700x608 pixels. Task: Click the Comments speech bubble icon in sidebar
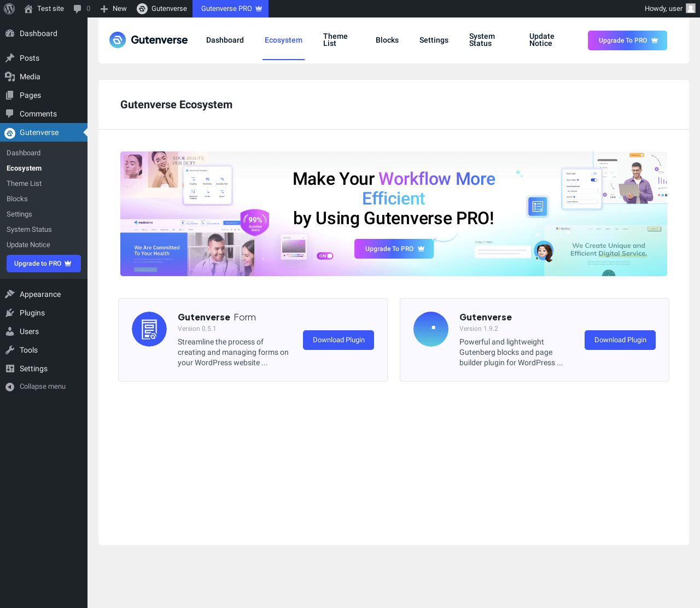click(x=10, y=114)
